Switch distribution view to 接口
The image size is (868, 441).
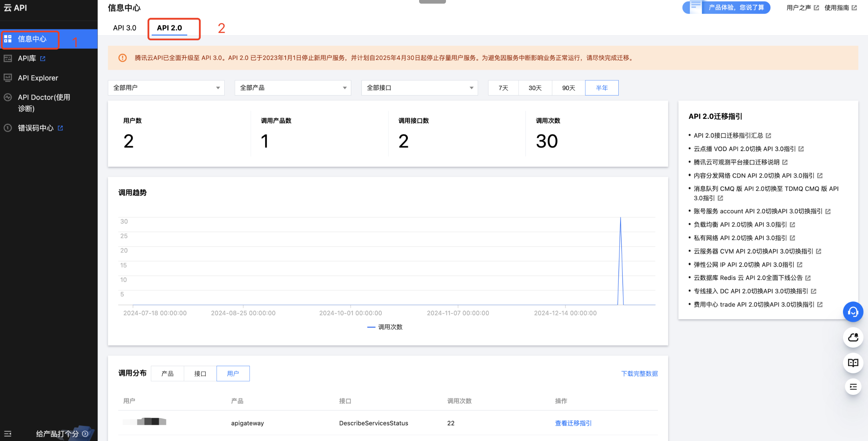click(x=200, y=373)
